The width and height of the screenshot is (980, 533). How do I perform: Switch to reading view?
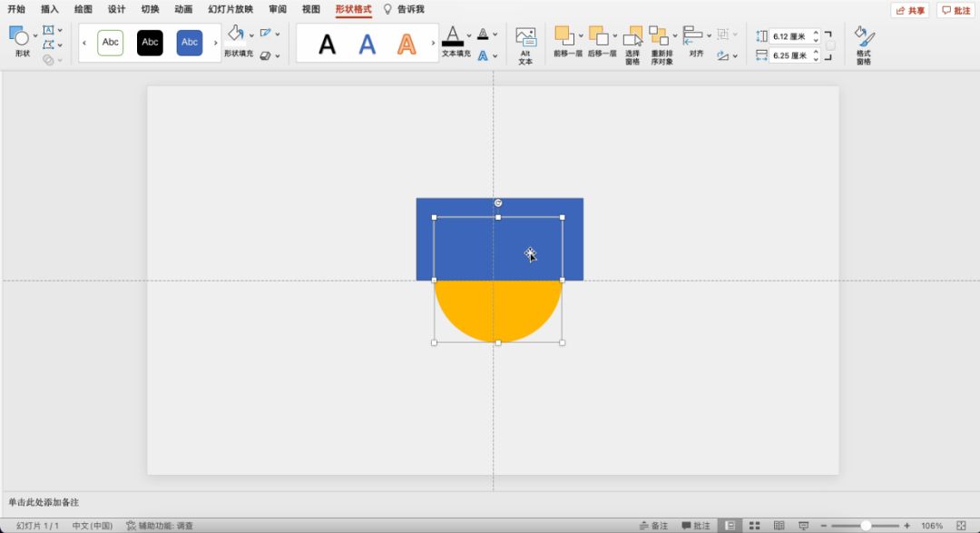[779, 526]
